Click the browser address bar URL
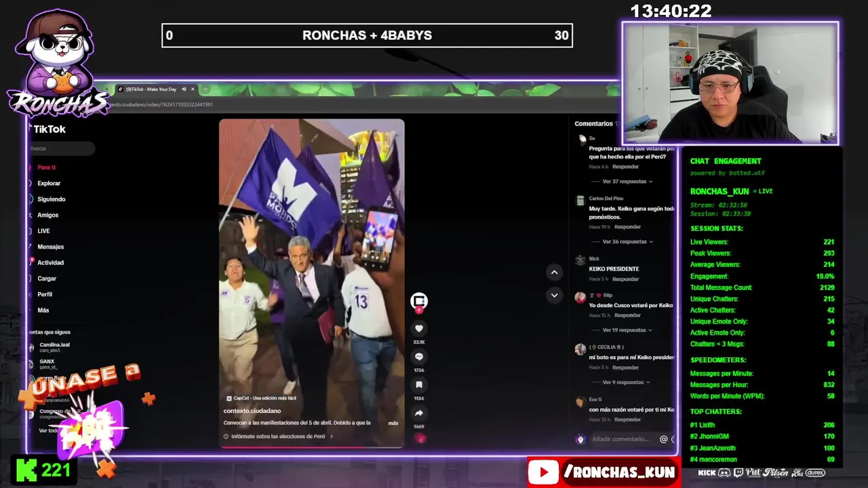The width and height of the screenshot is (868, 488). pyautogui.click(x=161, y=104)
